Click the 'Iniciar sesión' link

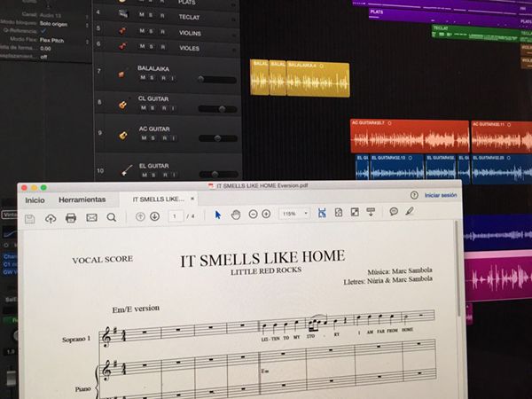(x=441, y=195)
